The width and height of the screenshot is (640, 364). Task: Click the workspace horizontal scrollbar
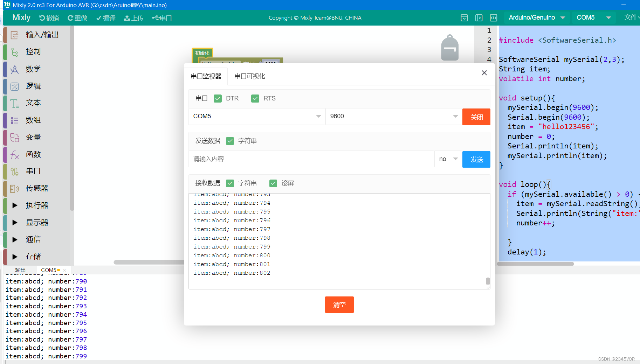tap(149, 262)
